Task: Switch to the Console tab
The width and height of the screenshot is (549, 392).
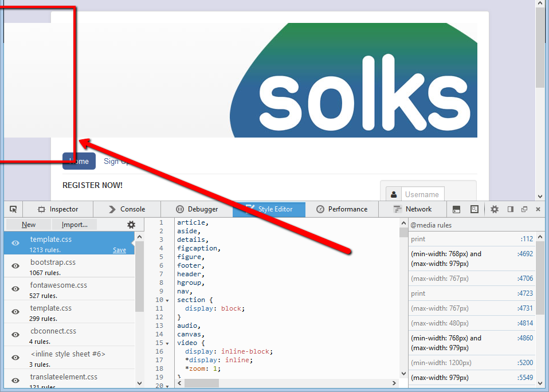Action: [x=127, y=209]
